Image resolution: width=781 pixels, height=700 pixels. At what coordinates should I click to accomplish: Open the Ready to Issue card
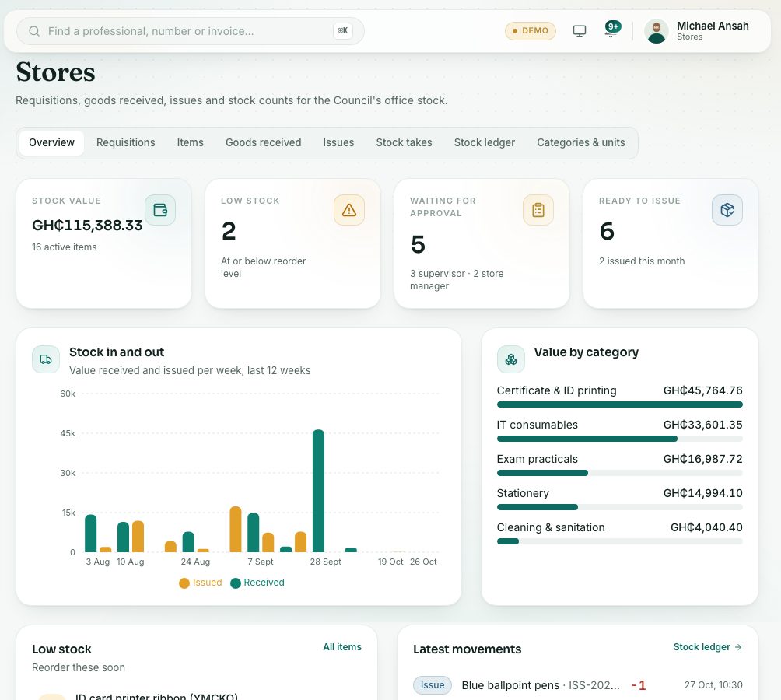pyautogui.click(x=671, y=243)
